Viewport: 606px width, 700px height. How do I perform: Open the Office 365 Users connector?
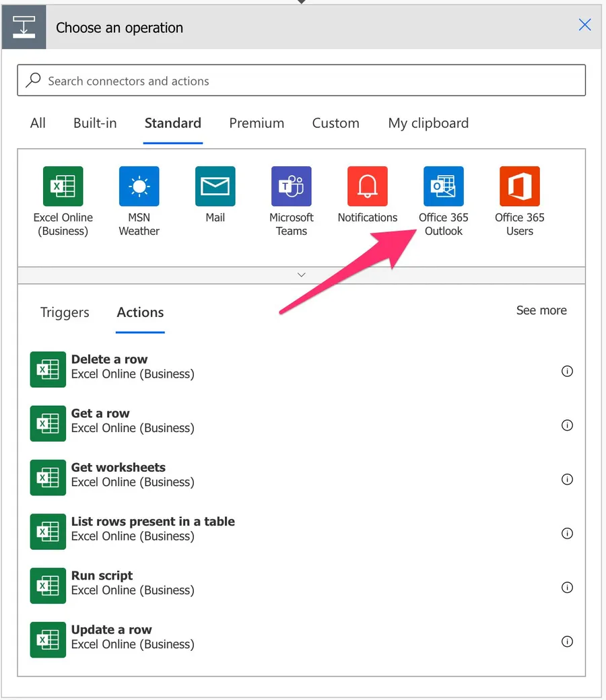point(519,186)
